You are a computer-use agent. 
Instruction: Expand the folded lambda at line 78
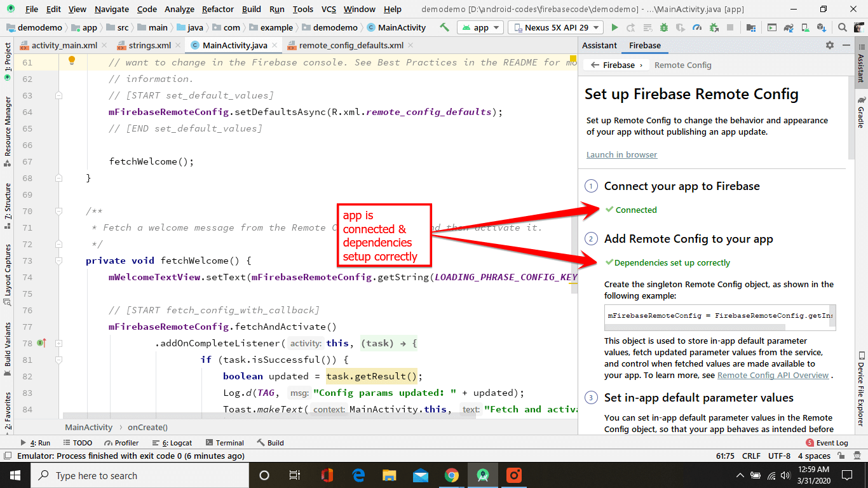pyautogui.click(x=58, y=343)
